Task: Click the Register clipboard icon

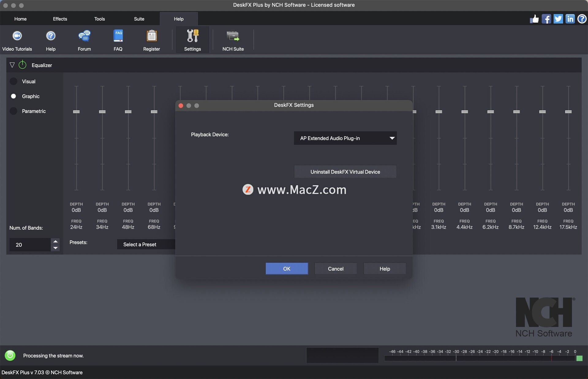Action: tap(152, 36)
